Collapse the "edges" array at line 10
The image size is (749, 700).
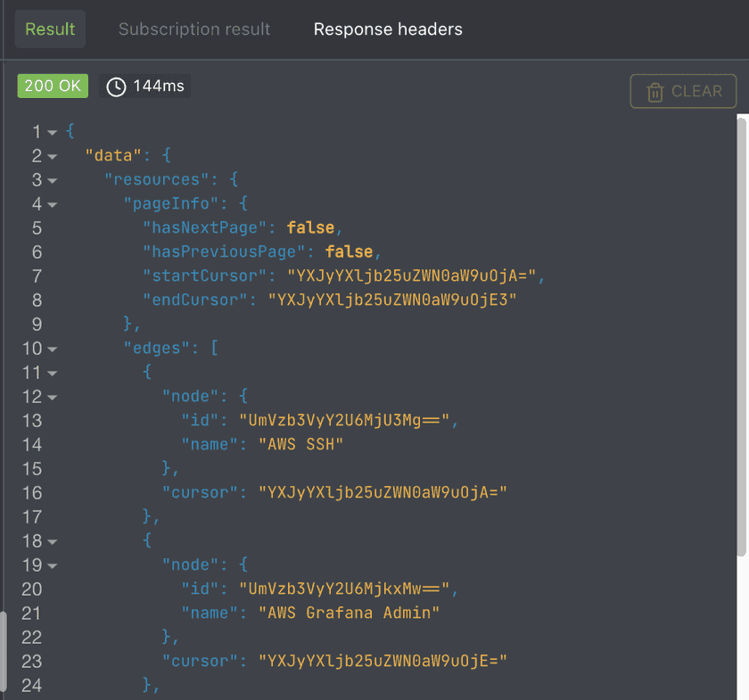[x=53, y=349]
